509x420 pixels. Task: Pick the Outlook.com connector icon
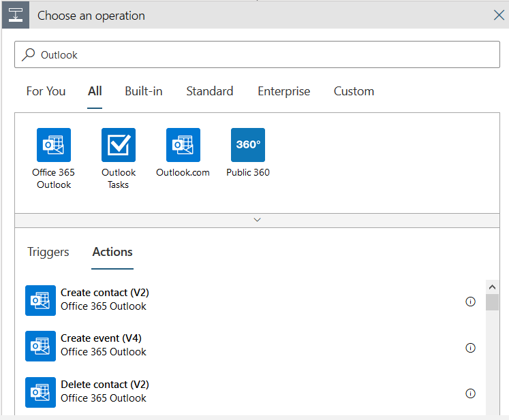(183, 145)
